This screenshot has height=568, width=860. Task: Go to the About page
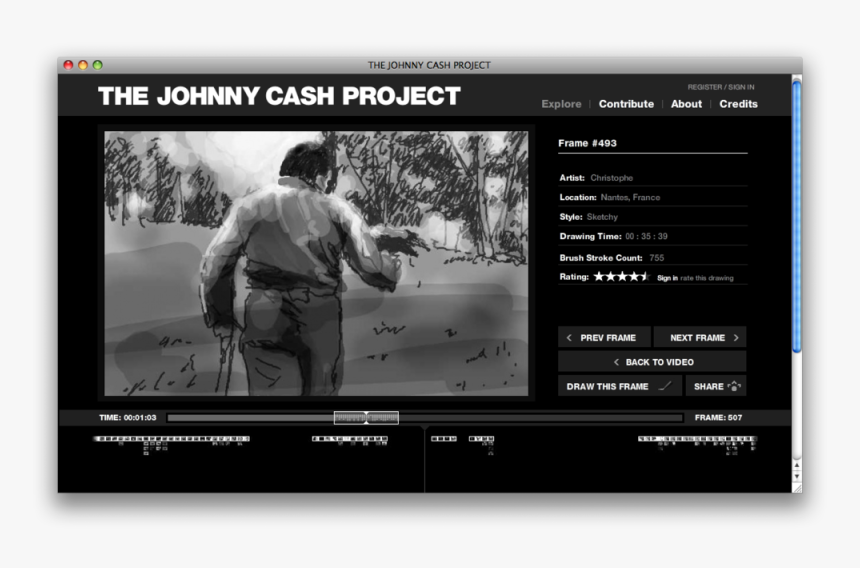686,104
